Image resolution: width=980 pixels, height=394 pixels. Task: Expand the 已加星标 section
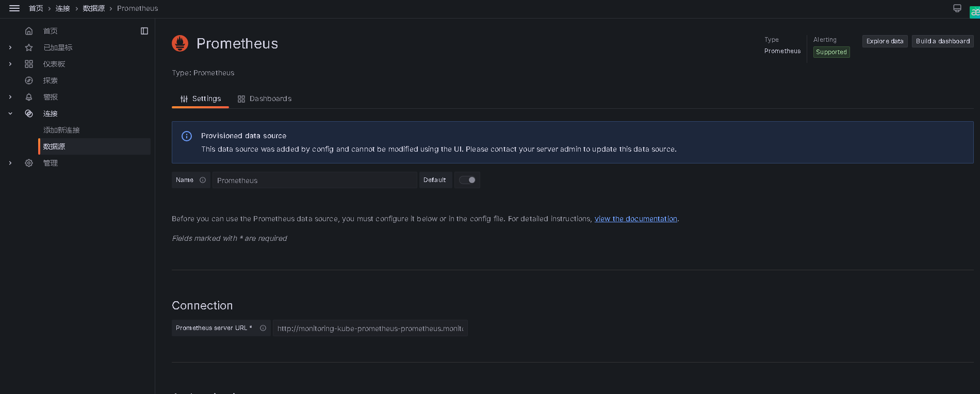point(10,47)
